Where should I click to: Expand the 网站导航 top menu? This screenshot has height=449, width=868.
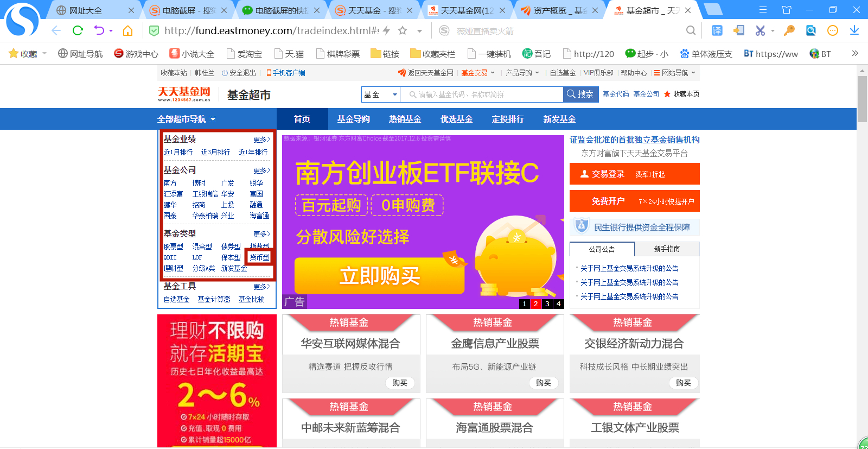pos(674,73)
